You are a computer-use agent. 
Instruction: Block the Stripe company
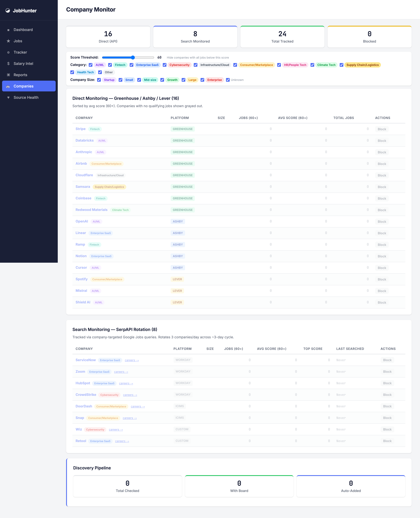tap(382, 129)
